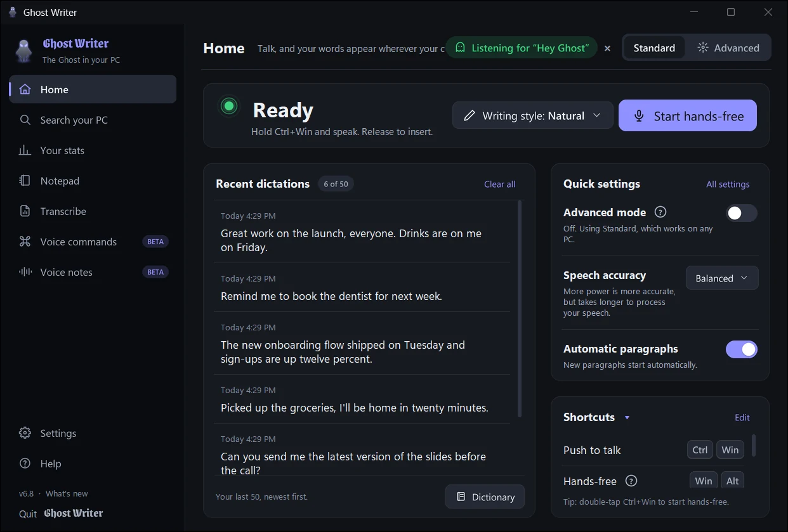Clear all recent dictations
788x532 pixels.
(499, 184)
